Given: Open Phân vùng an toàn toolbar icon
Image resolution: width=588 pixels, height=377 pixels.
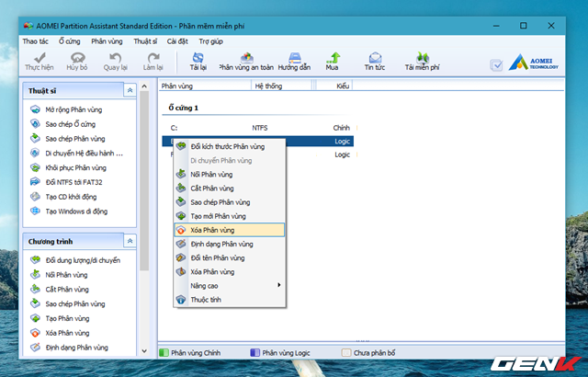Looking at the screenshot, I should click(x=246, y=62).
